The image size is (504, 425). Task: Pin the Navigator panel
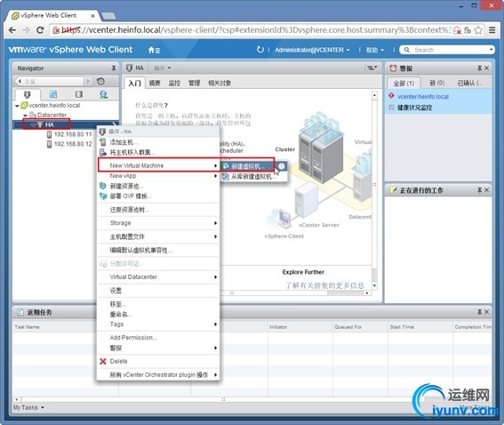tap(114, 68)
